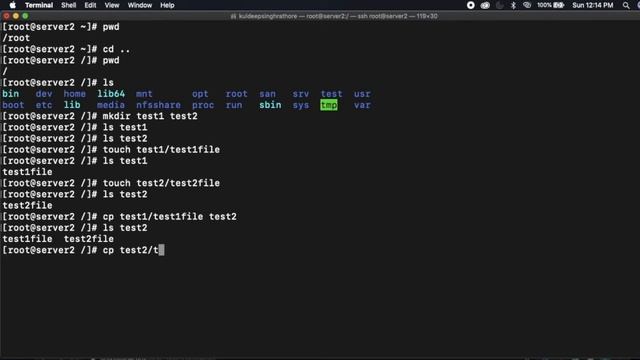This screenshot has height=360, width=640.
Task: Open the Apple menu
Action: coord(13,5)
